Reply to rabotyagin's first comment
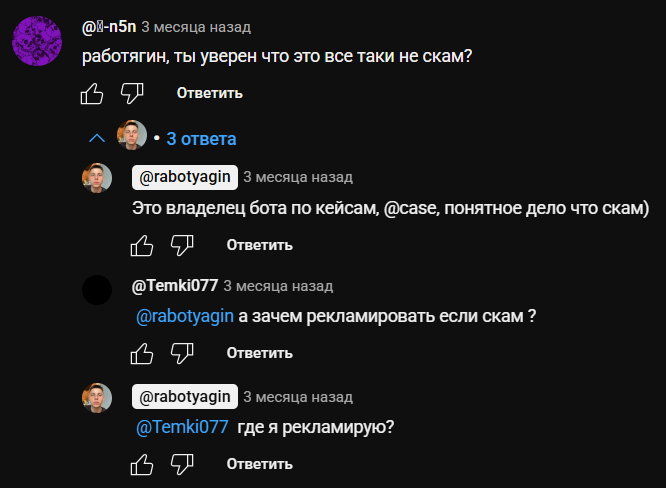The image size is (666, 488). click(259, 245)
